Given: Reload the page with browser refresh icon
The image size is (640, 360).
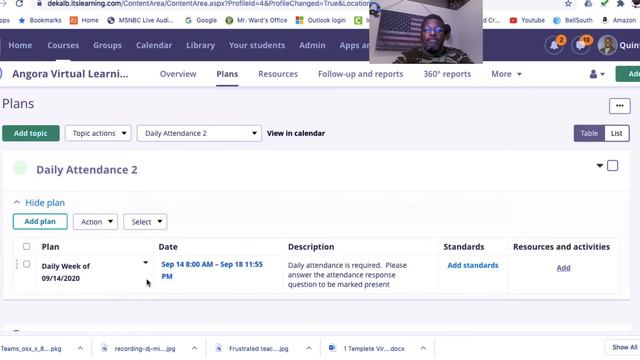Looking at the screenshot, I should click(19, 4).
